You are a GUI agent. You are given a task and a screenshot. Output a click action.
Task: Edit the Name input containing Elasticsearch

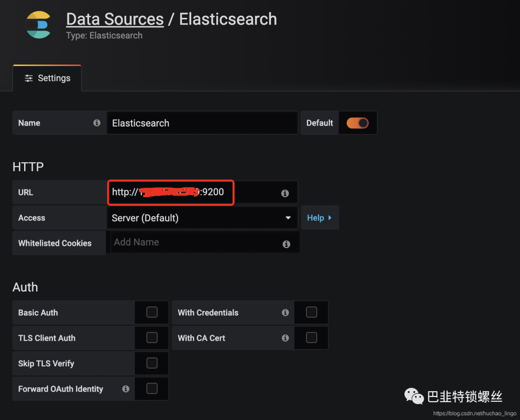tap(202, 123)
